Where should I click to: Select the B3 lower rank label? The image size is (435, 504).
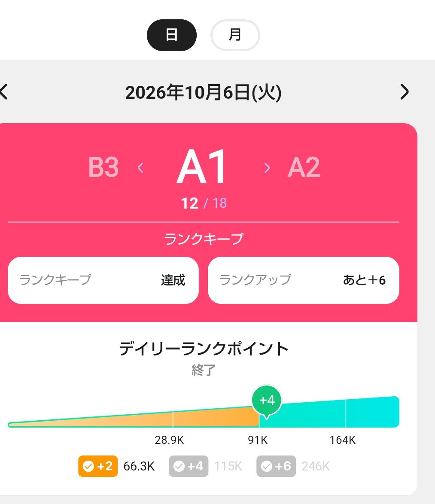pos(103,167)
